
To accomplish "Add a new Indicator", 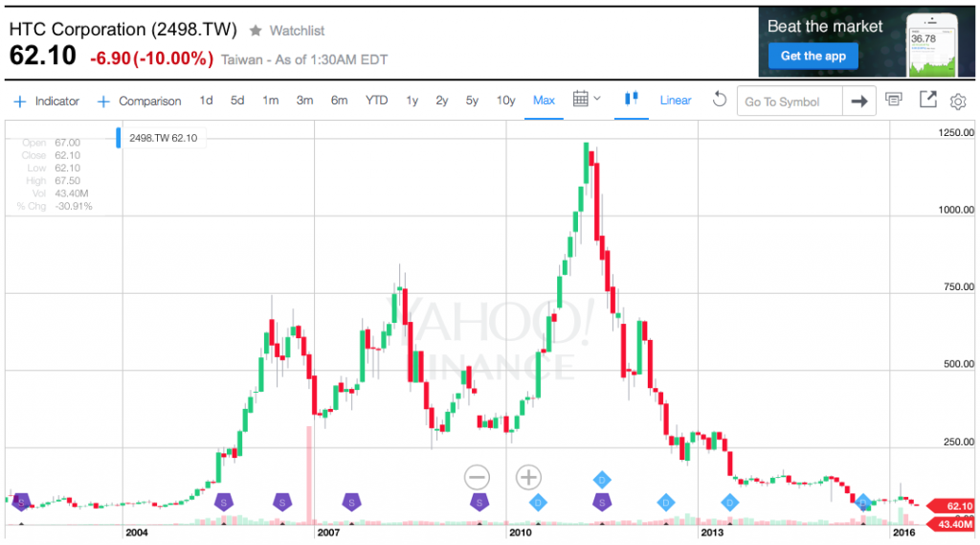I will (x=47, y=102).
